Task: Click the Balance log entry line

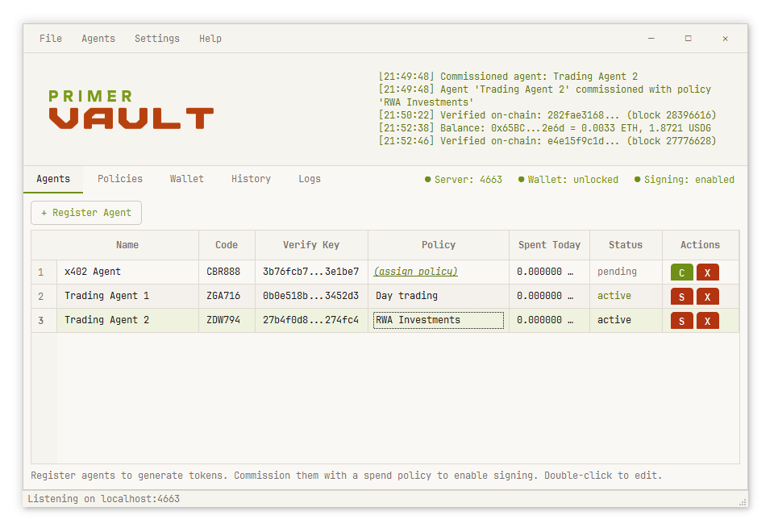Action: coord(544,128)
